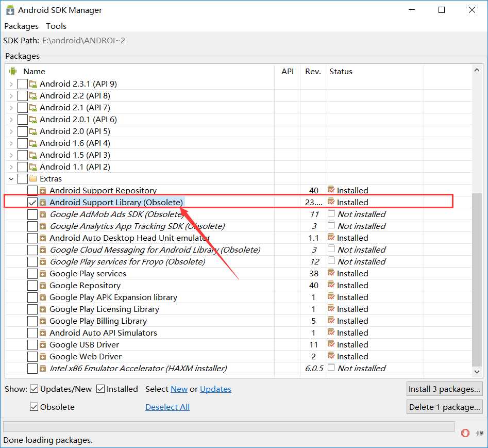Click the scrollbar down arrow
The image size is (488, 448).
[477, 371]
